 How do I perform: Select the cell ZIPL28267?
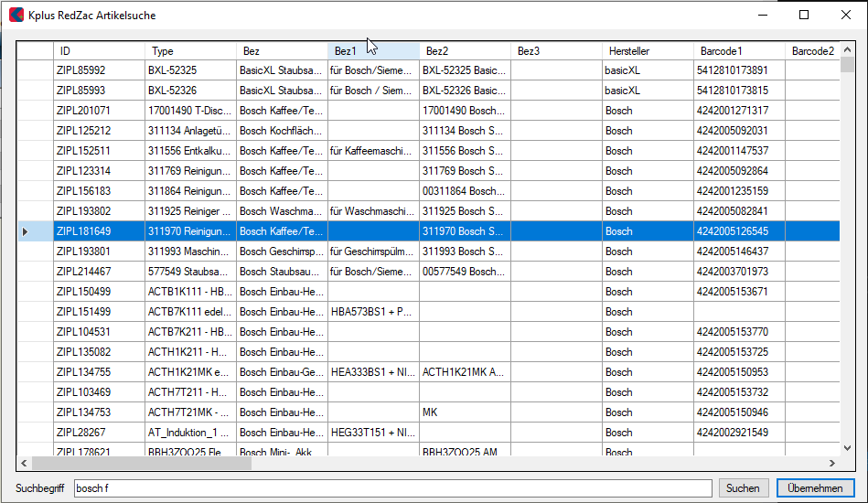(x=99, y=433)
